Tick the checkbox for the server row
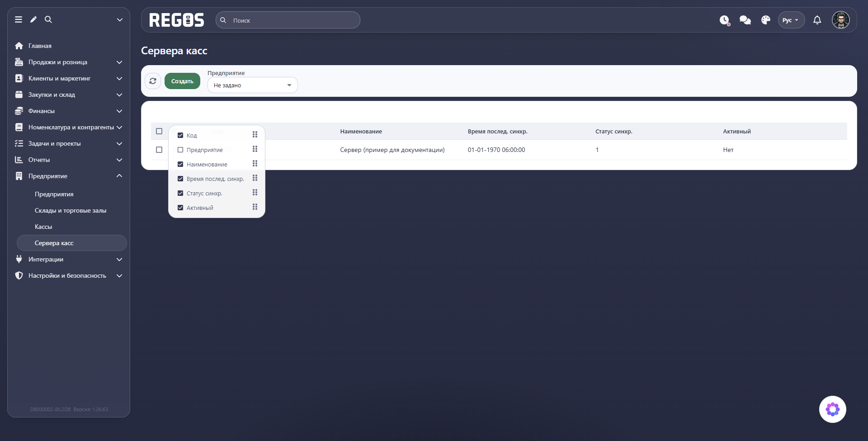This screenshot has width=868, height=441. coord(159,150)
